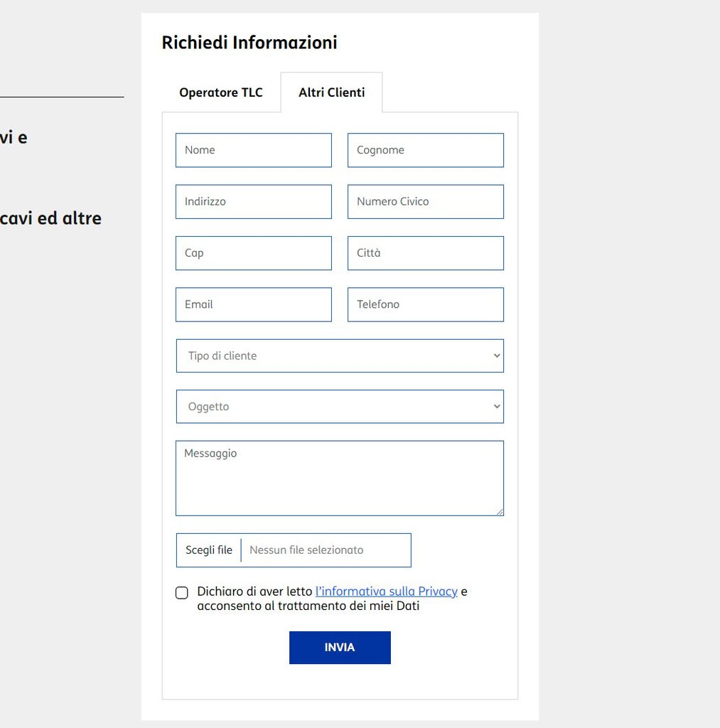This screenshot has width=720, height=728.
Task: Click the Oggetto dropdown chevron arrow
Action: [x=496, y=407]
